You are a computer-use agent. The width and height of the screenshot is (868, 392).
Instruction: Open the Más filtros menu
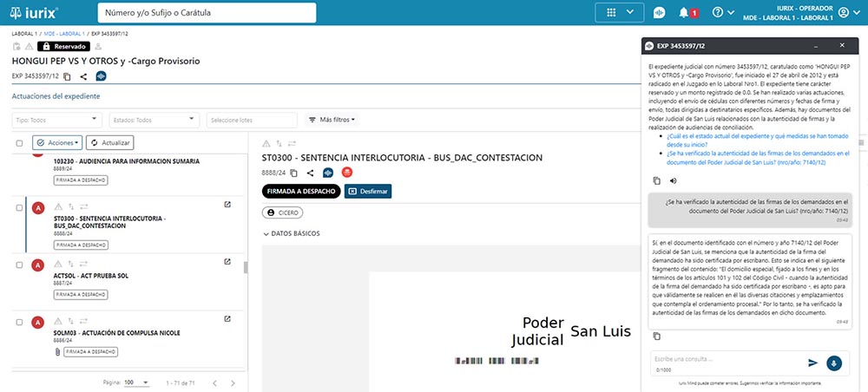click(332, 120)
